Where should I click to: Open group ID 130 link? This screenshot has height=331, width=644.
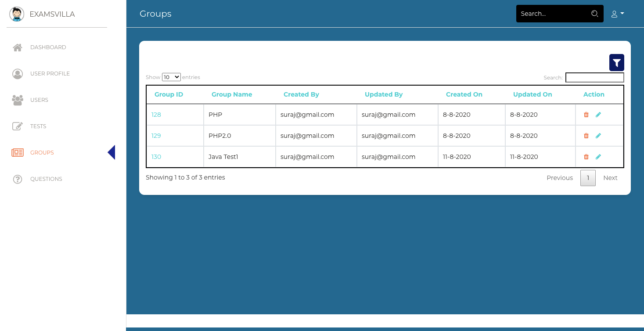coord(156,157)
